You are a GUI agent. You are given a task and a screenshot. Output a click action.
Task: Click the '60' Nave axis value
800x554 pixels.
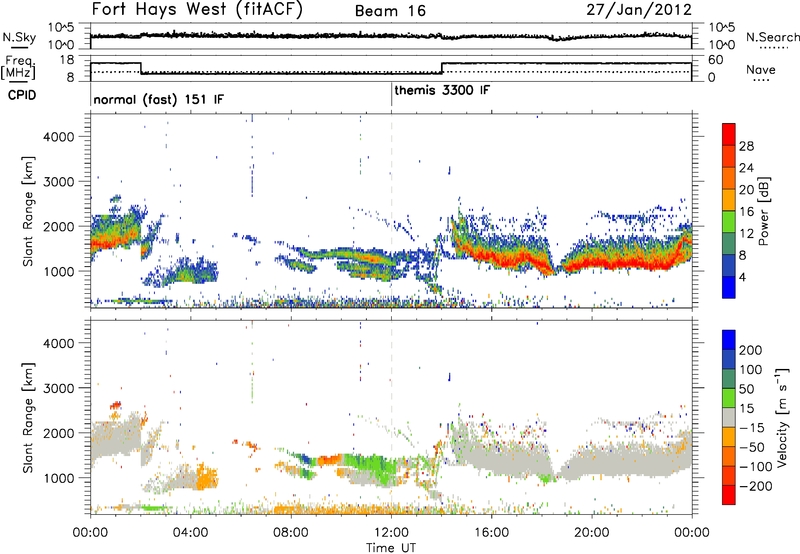tap(715, 60)
